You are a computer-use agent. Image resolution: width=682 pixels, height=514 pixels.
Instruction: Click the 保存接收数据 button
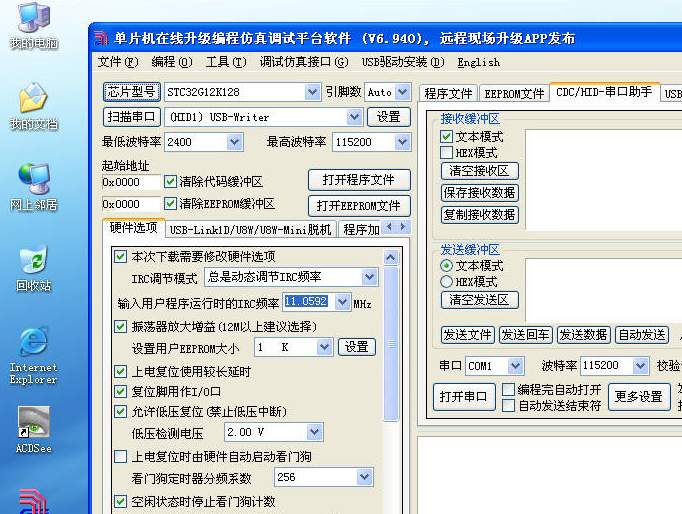pyautogui.click(x=480, y=193)
